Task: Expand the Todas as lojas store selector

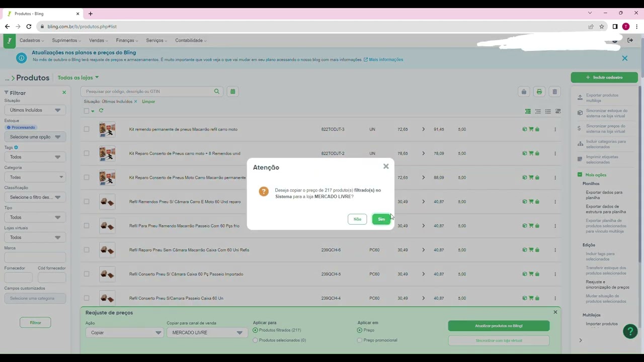Action: (78, 77)
